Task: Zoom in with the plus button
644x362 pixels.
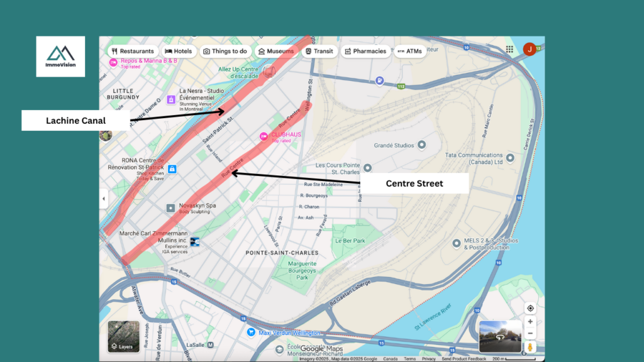Action: pos(530,322)
